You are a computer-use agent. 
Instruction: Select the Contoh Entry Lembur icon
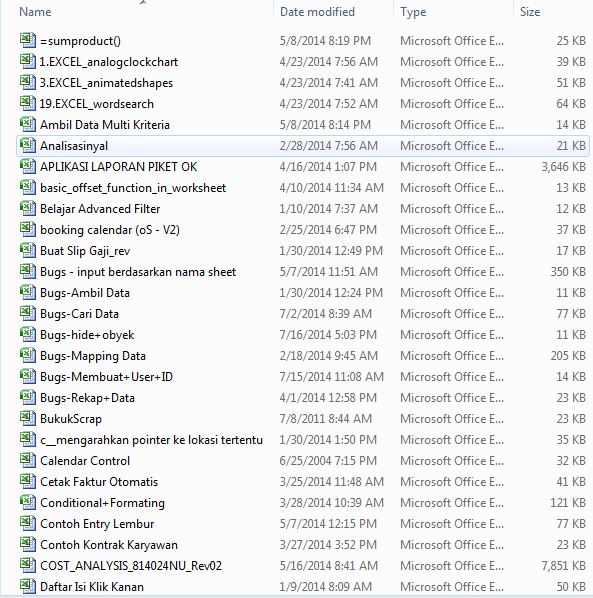pyautogui.click(x=28, y=523)
